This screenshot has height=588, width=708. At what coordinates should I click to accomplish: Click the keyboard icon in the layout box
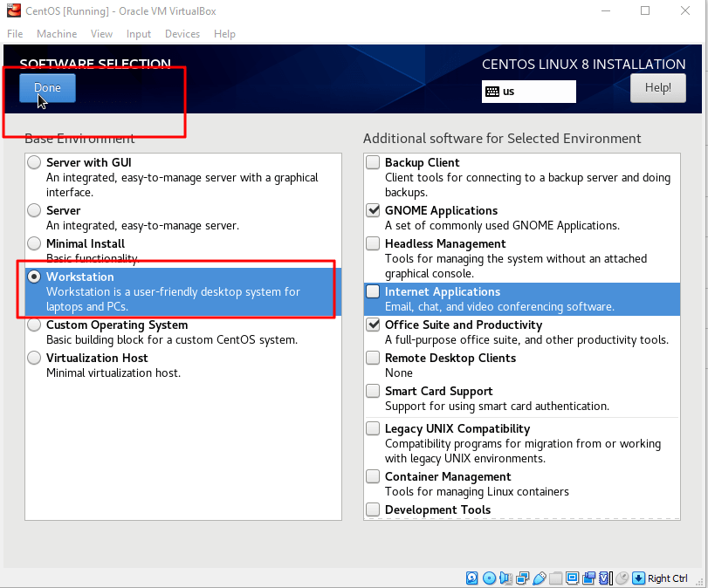[492, 92]
